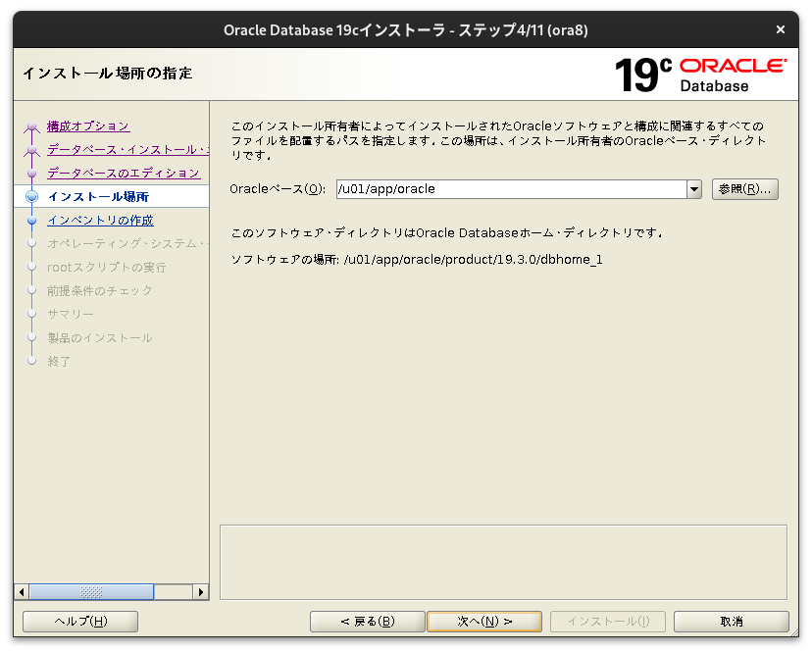Open recent paths from the Oracleベース selector
Viewport: 812px width, 653px height.
(x=694, y=188)
